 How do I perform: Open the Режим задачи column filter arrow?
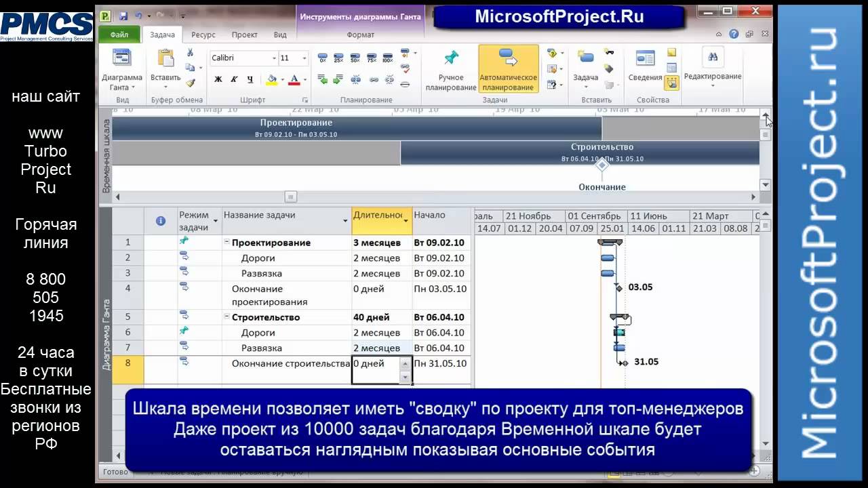coord(216,221)
